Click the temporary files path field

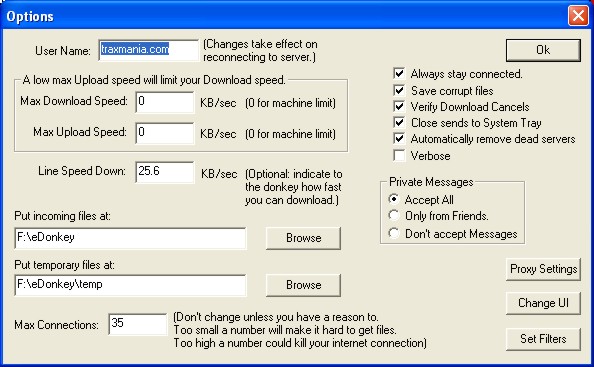130,285
